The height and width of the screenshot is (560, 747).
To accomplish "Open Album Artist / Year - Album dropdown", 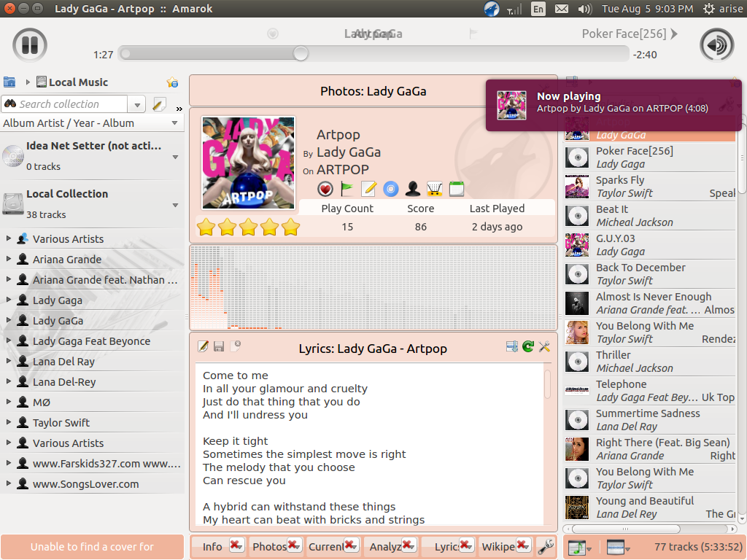I will point(90,122).
